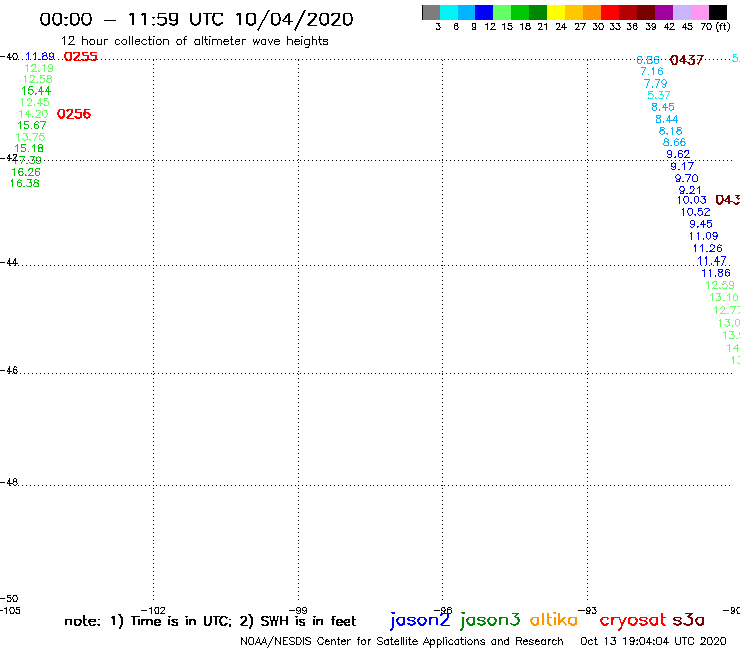This screenshot has width=740, height=650.
Task: Click the 13.10 wave height value
Action: 724,297
